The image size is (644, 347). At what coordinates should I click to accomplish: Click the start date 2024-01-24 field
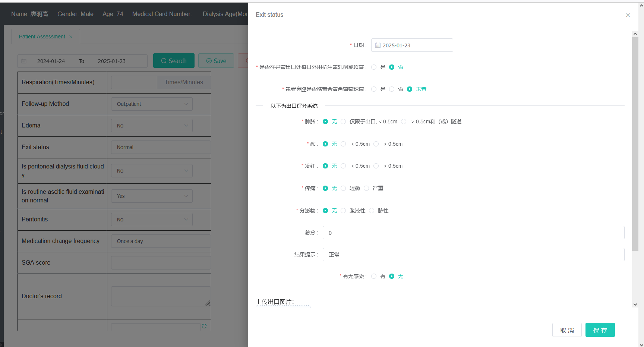[x=51, y=61]
